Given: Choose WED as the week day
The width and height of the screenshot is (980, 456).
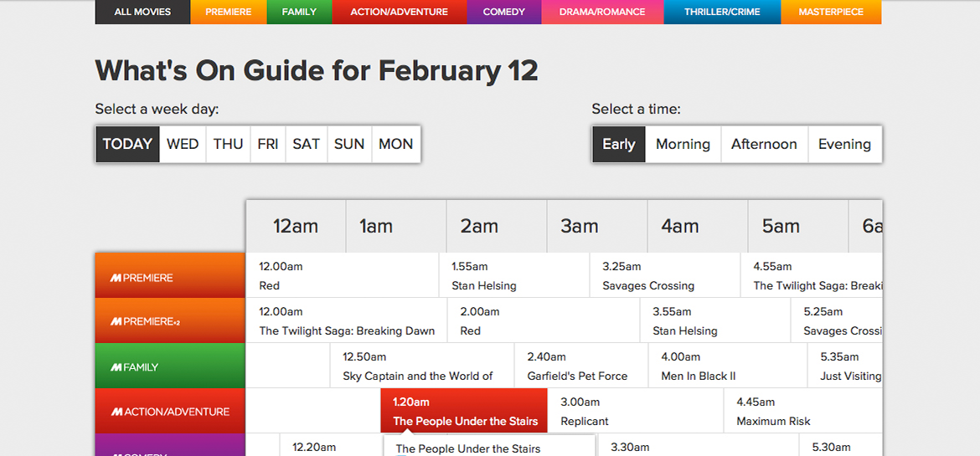Looking at the screenshot, I should click(183, 144).
